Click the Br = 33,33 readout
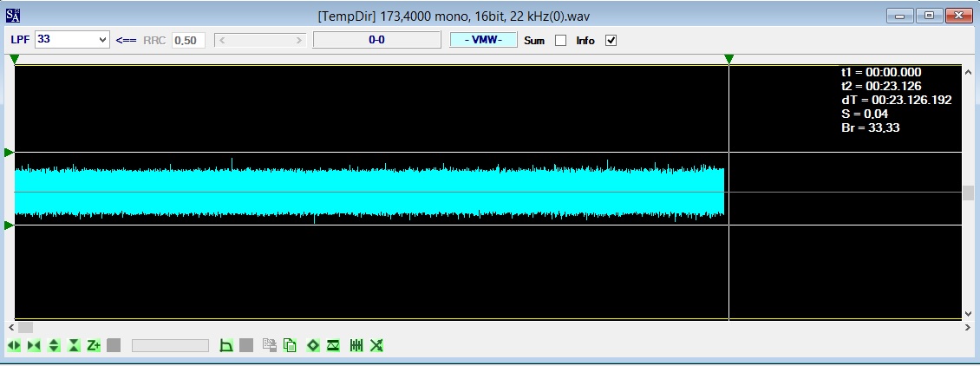 tap(871, 127)
